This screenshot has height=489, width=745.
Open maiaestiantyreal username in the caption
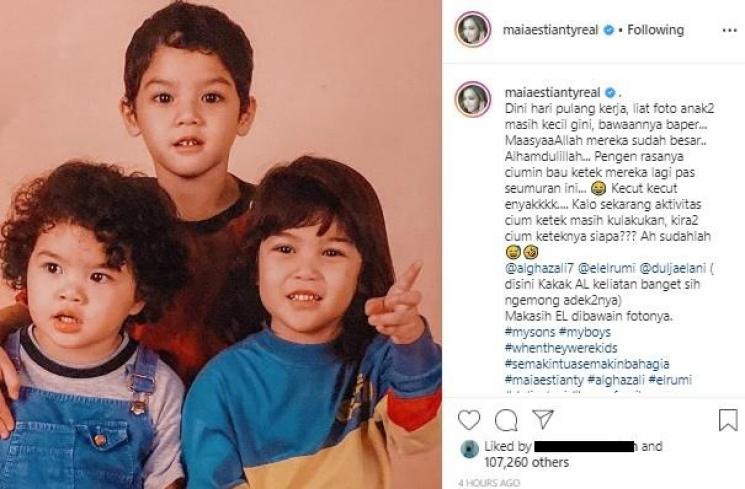pos(552,92)
